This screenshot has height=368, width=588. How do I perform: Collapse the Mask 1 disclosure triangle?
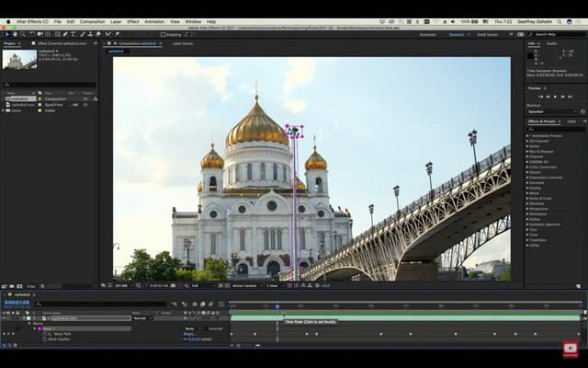(34, 328)
